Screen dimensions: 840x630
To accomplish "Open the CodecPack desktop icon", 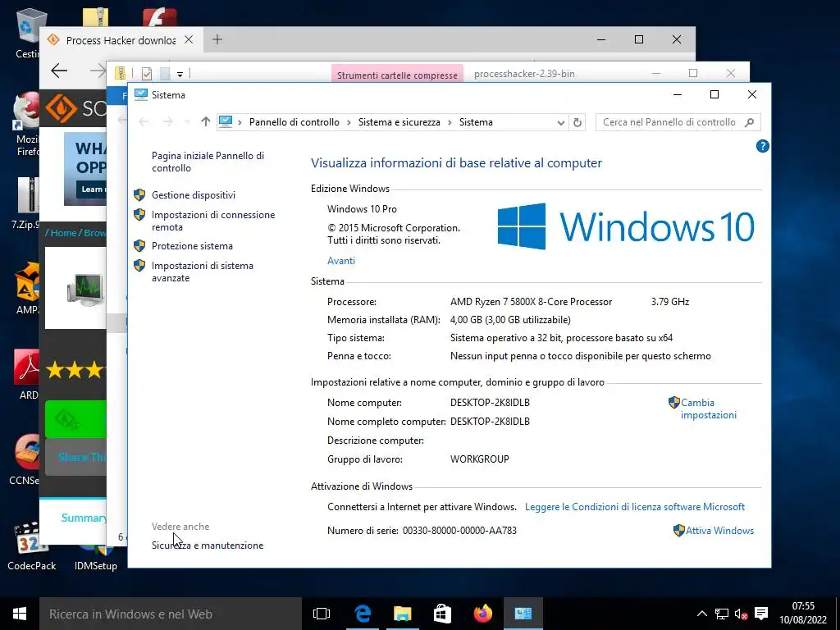I will 32,546.
